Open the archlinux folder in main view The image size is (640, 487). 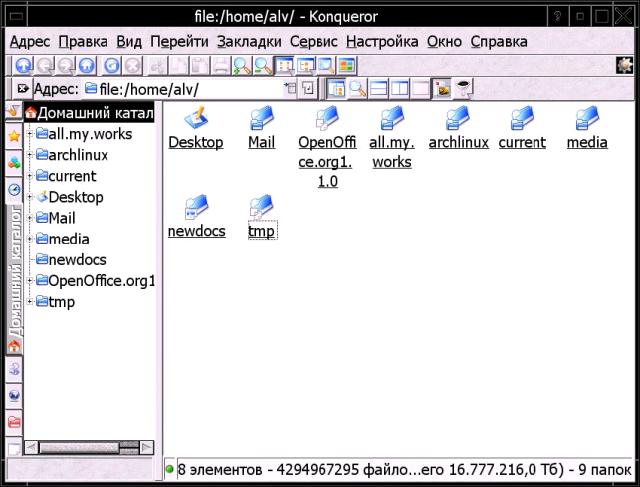pyautogui.click(x=458, y=130)
